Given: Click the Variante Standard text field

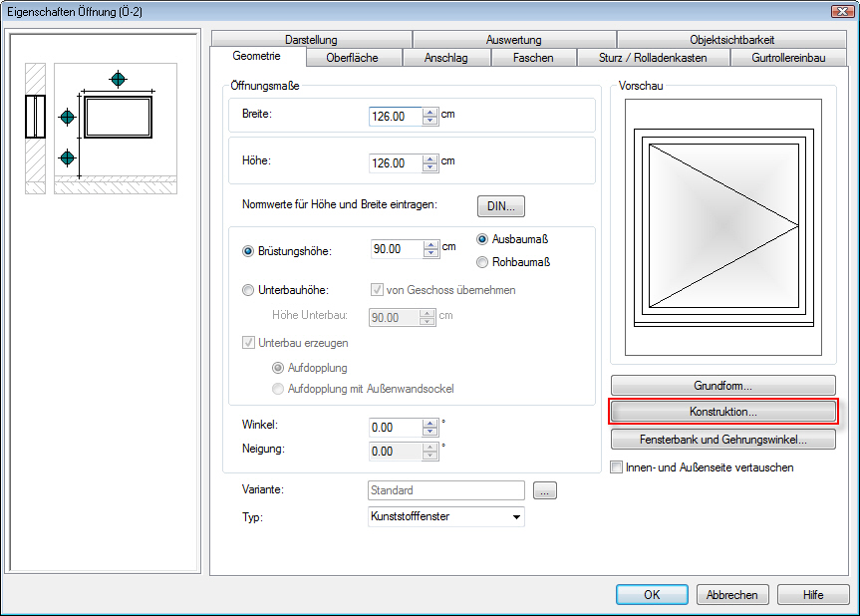Looking at the screenshot, I should pos(445,490).
